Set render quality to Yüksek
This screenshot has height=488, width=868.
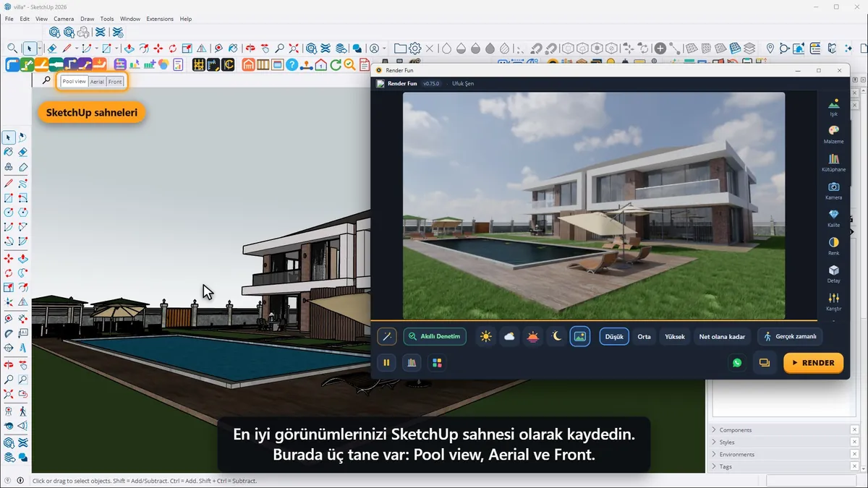675,336
